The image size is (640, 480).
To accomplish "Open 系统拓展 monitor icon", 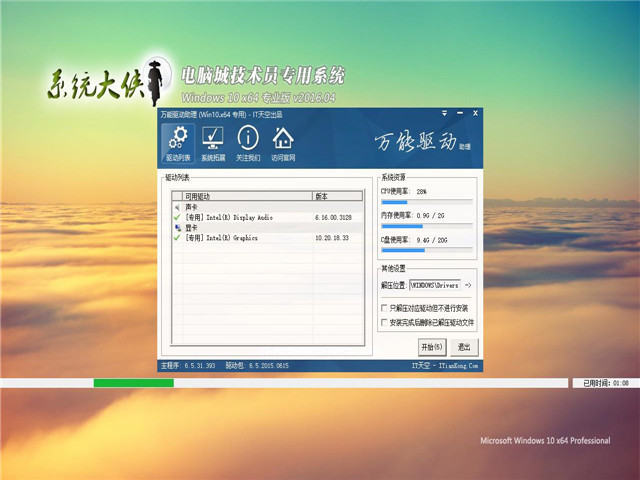I will coord(213,144).
